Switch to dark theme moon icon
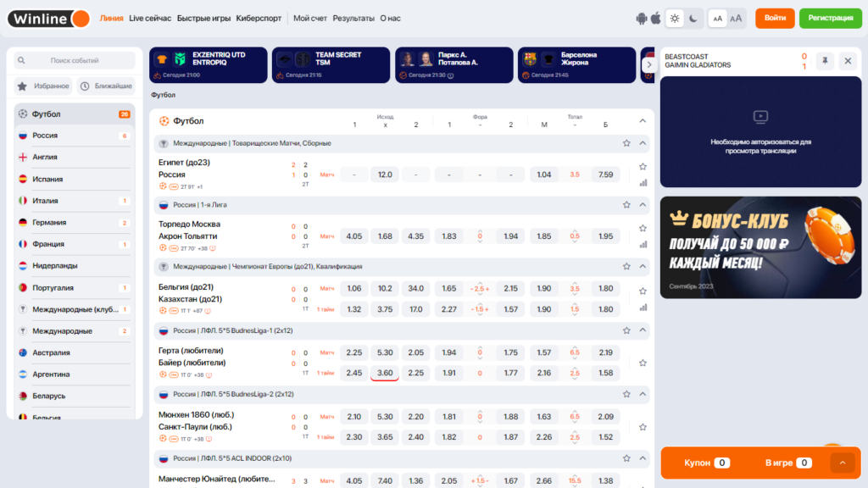868x488 pixels. tap(693, 19)
